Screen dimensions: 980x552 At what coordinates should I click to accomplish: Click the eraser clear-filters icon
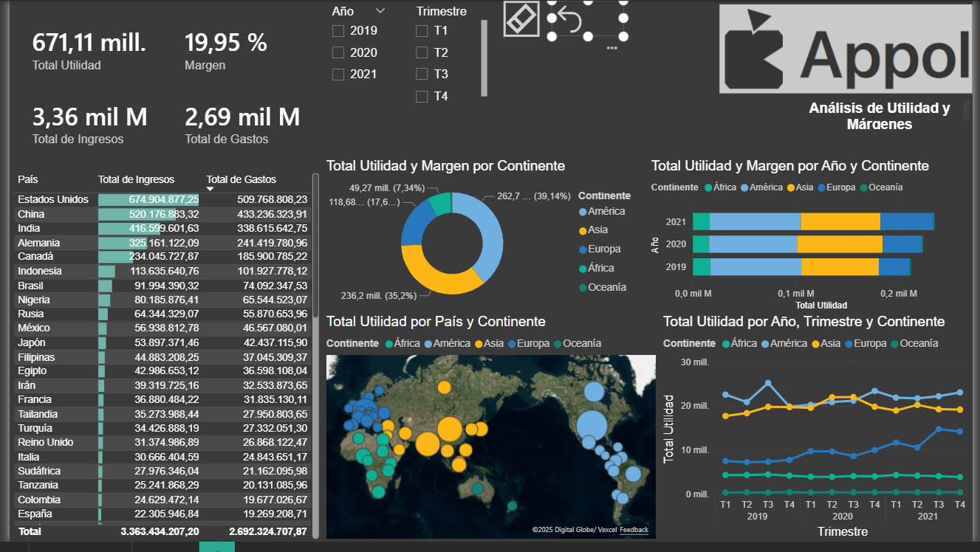(521, 18)
